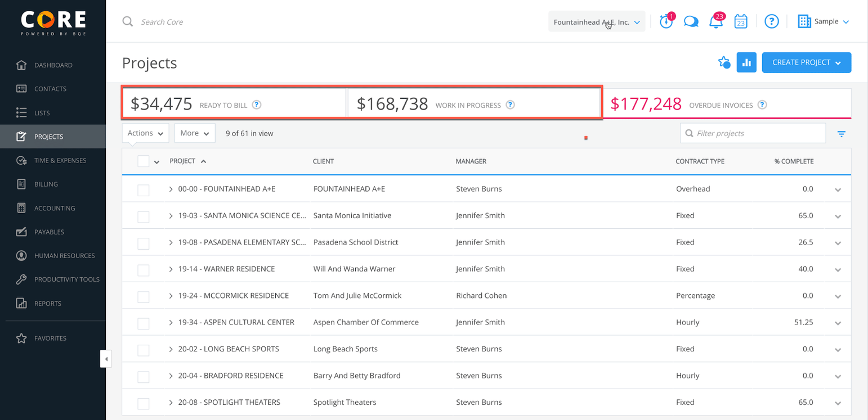The height and width of the screenshot is (420, 868).
Task: Click the search magnifier icon
Action: tap(128, 22)
